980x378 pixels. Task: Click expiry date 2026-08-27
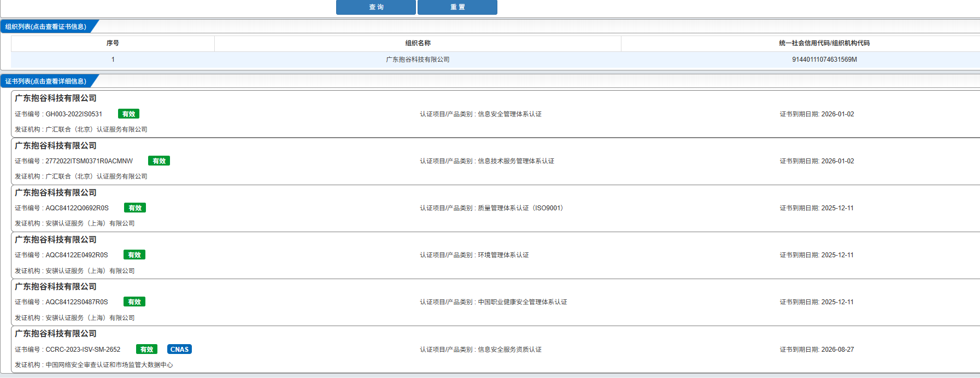(837, 350)
